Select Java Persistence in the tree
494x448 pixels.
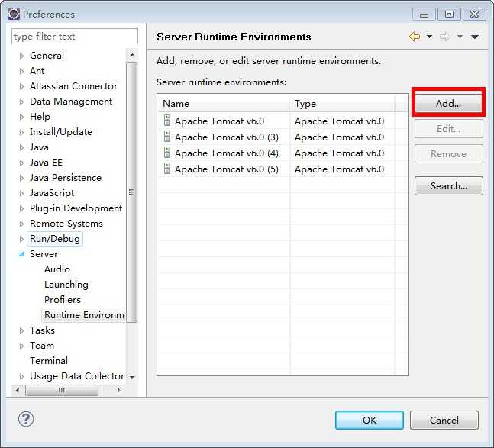(x=66, y=178)
